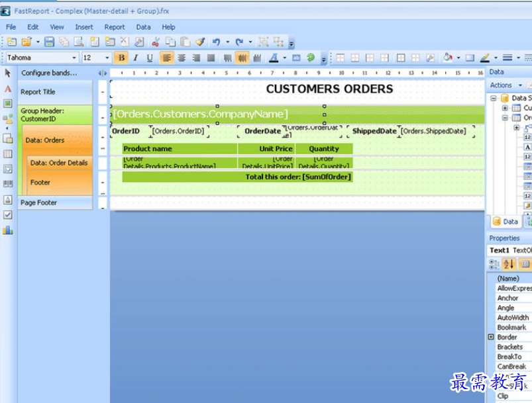Screen dimensions: 532x403
Task: Select the pointer arrow tool in sidebar
Action: [x=8, y=73]
